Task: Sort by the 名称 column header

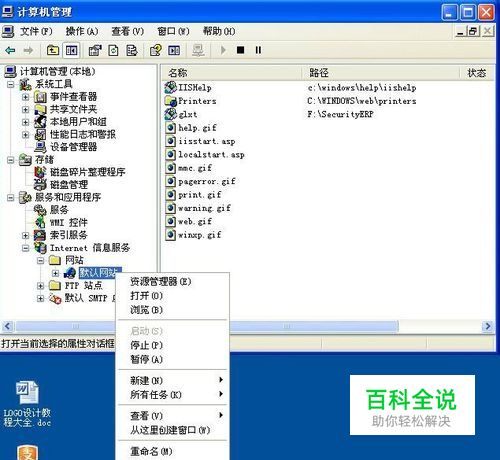Action: 231,73
